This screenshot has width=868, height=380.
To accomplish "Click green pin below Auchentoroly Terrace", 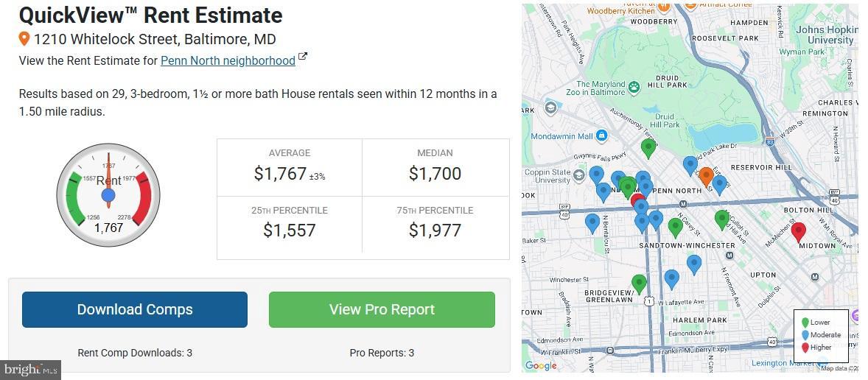I will (x=648, y=148).
